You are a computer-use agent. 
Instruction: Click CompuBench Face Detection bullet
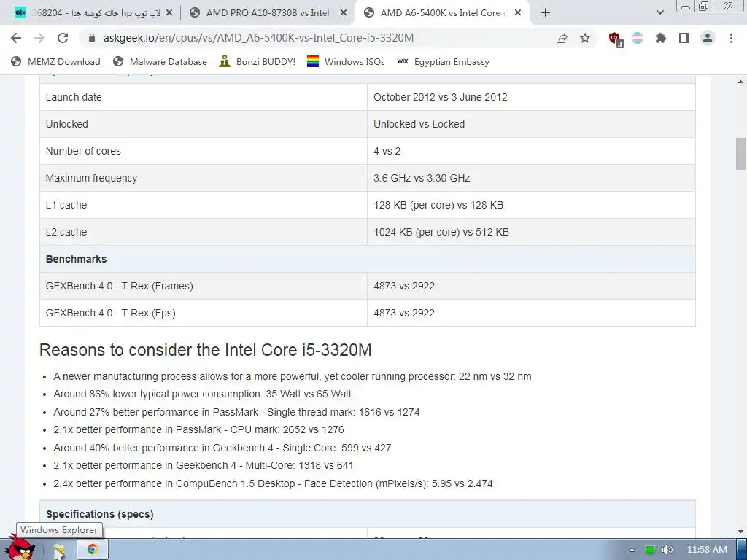pos(273,484)
